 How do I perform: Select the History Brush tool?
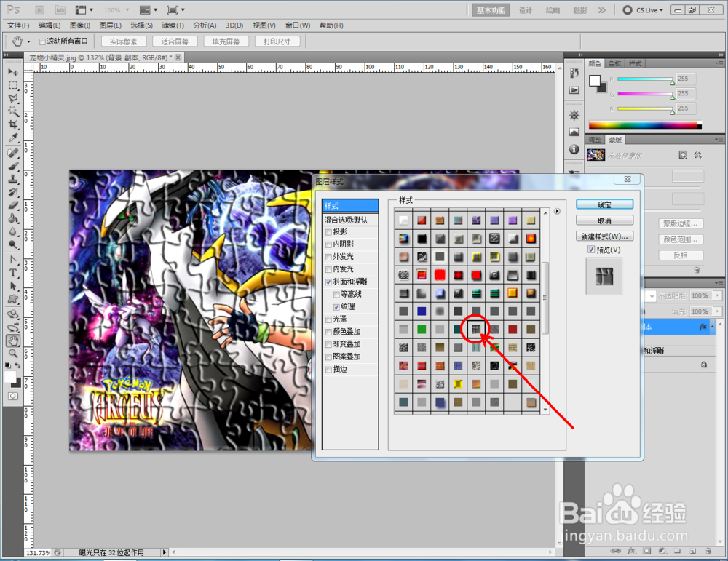click(x=13, y=192)
